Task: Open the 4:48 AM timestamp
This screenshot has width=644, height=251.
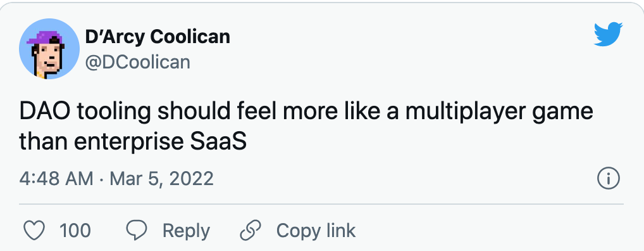Action: [56, 179]
